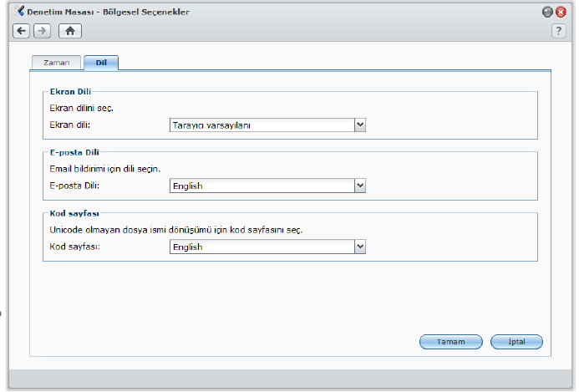Go back using the left arrow button

[21, 30]
